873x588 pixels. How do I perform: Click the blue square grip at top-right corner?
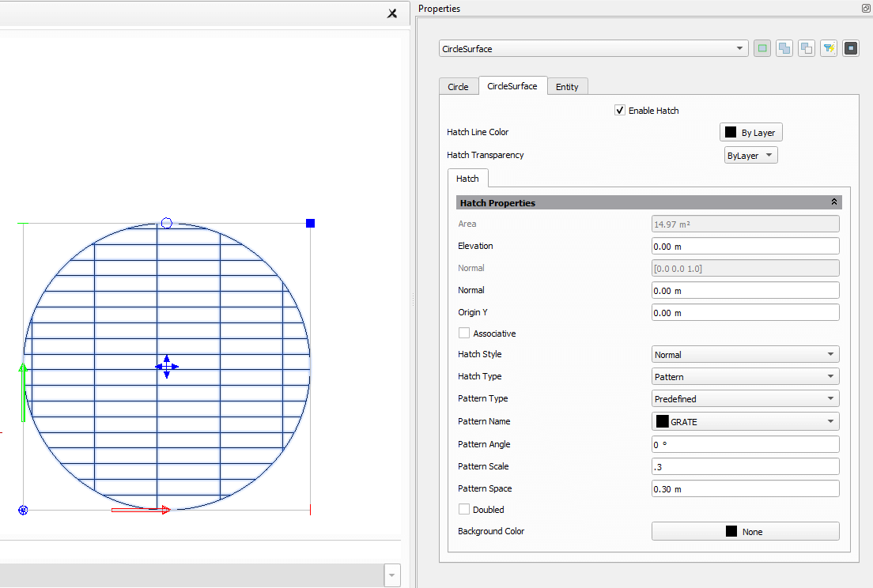(310, 224)
